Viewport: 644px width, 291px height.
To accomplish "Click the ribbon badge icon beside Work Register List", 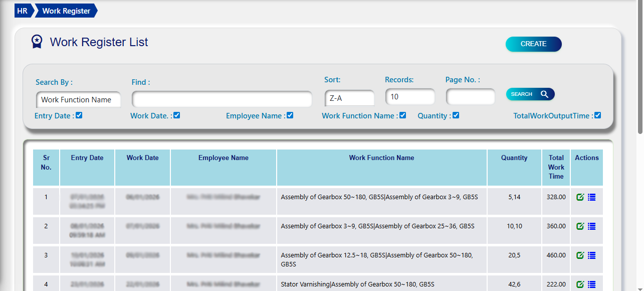I will pos(36,43).
